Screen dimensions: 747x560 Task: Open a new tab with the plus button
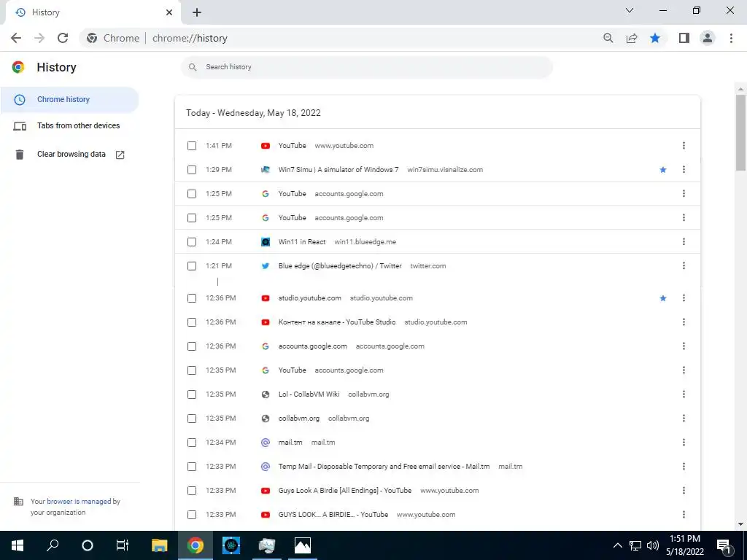pyautogui.click(x=197, y=12)
